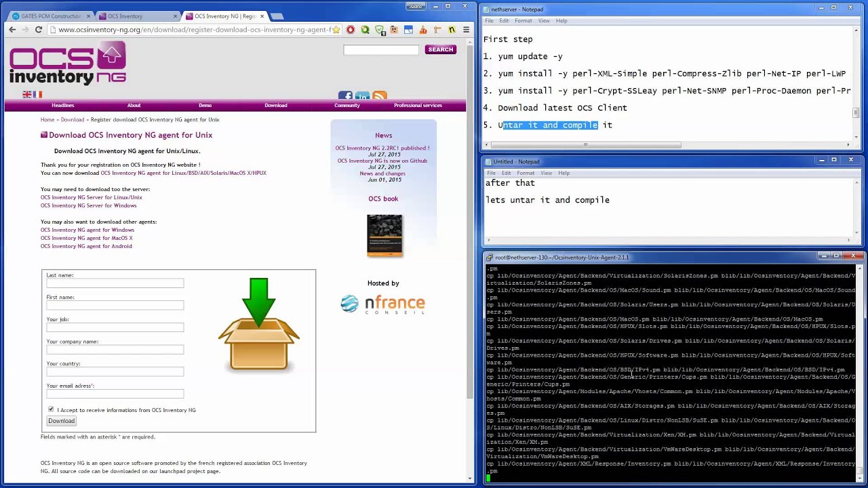Click the green download box image
The width and height of the screenshot is (868, 488).
pyautogui.click(x=258, y=324)
